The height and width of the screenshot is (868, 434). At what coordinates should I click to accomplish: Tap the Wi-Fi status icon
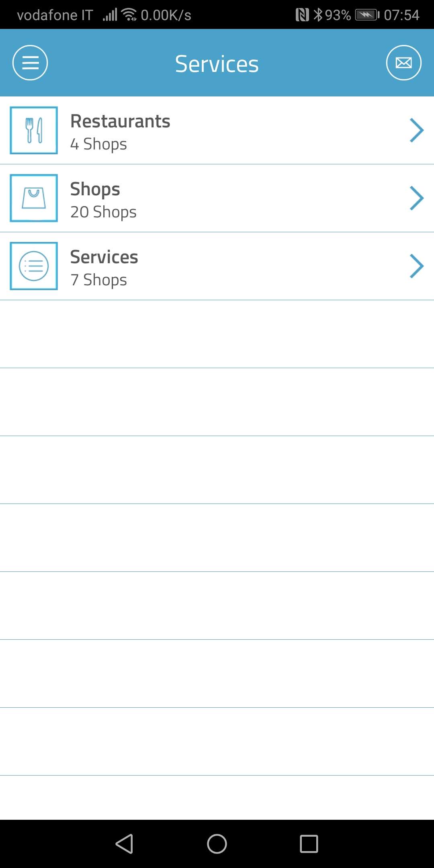pos(129,14)
